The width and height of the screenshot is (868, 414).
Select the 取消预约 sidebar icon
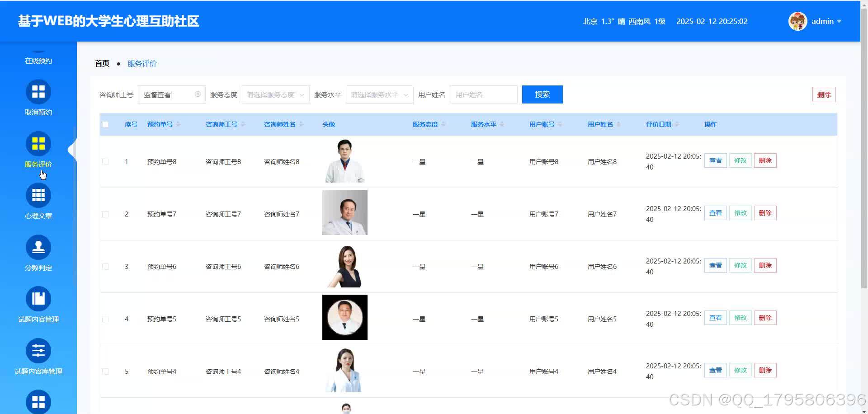click(38, 92)
